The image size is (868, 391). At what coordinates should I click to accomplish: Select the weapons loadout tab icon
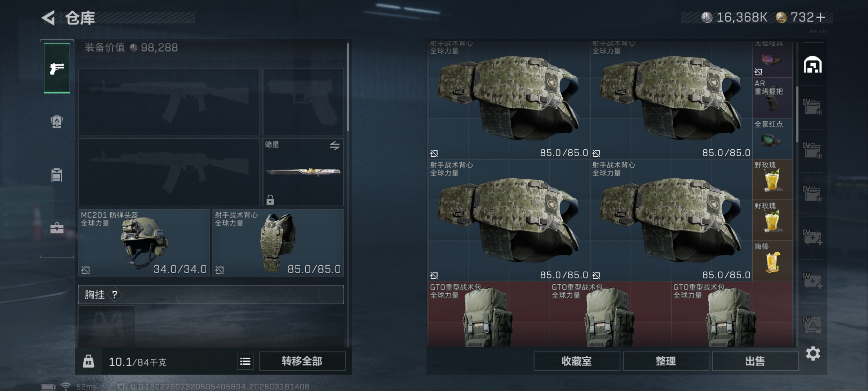[57, 69]
